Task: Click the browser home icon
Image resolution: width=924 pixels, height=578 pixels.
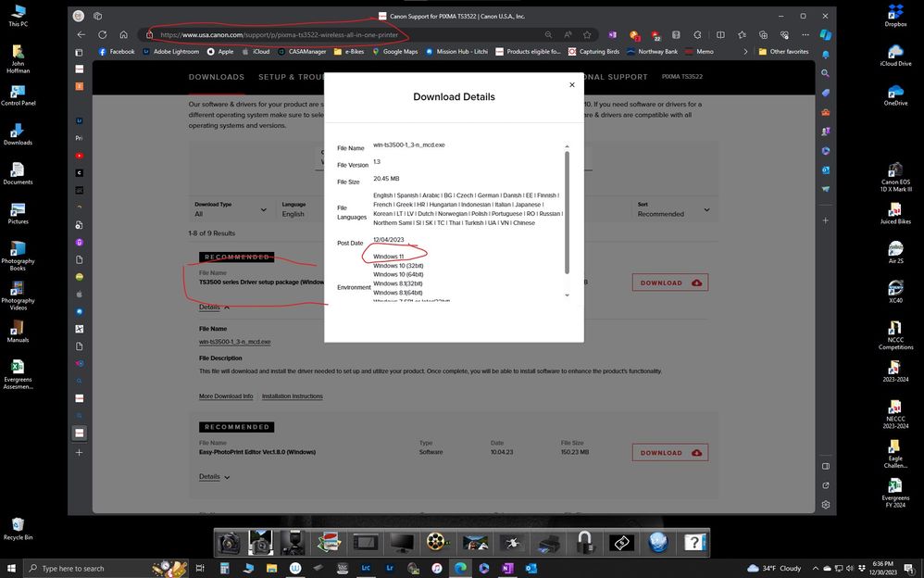Action: 123,34
